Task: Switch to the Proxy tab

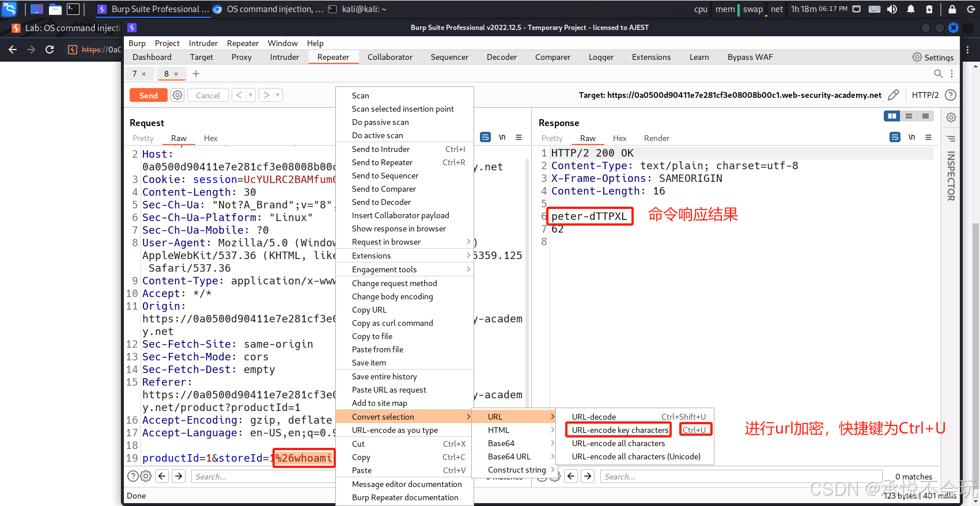Action: (241, 57)
